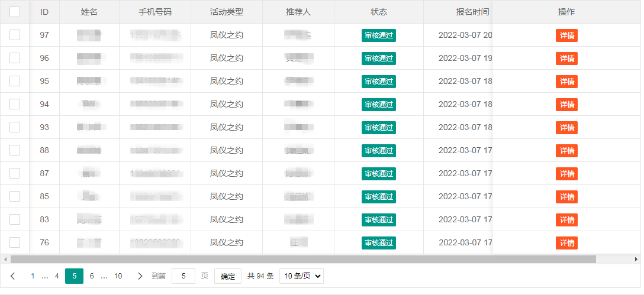The height and width of the screenshot is (295, 644).
Task: View 详情 of row ID 93
Action: coord(566,128)
